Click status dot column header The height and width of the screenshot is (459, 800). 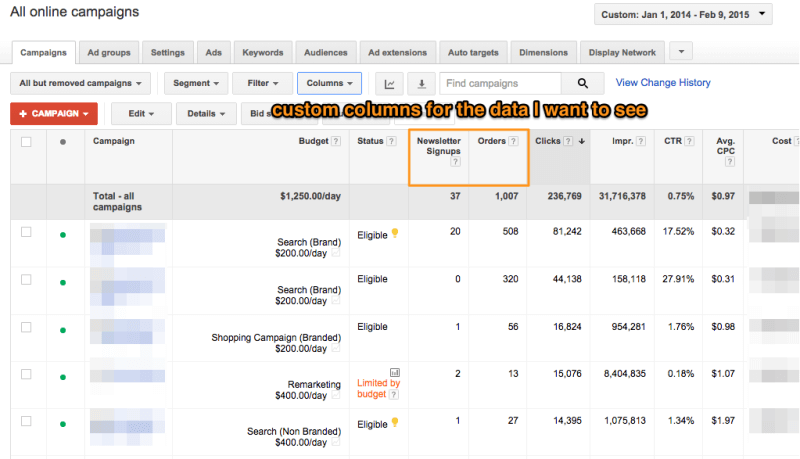click(63, 142)
